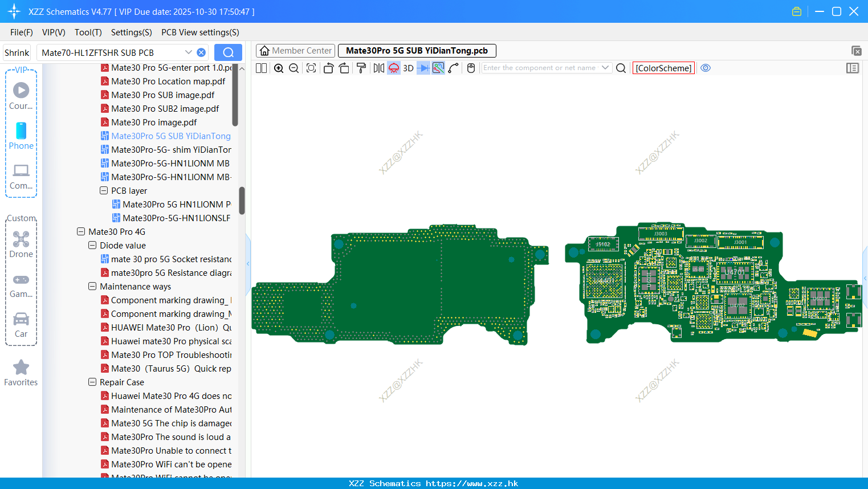Collapse the Mate30 Pro 4G node
Screen dimensions: 868x489
pos(81,231)
